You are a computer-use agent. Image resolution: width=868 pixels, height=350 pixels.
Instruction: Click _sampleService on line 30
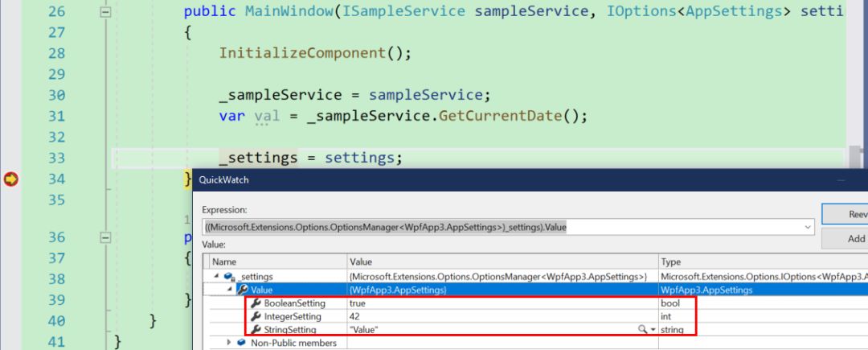pyautogui.click(x=280, y=95)
